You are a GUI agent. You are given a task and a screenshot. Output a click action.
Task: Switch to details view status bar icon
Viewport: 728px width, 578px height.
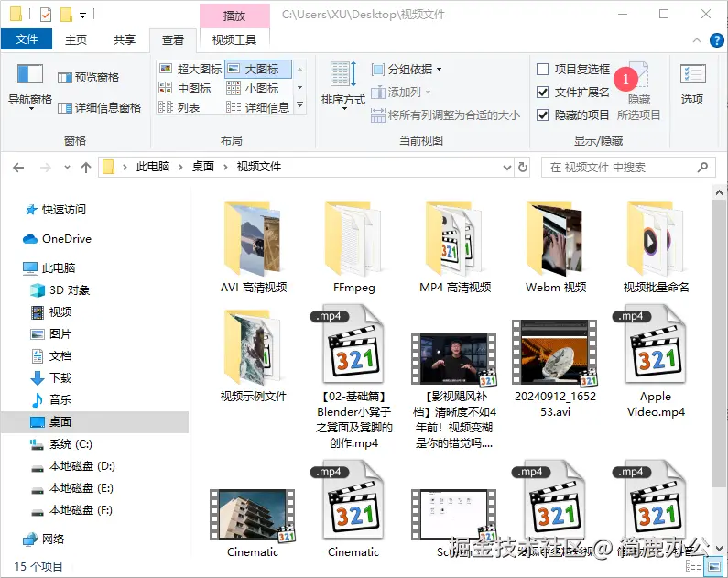(693, 566)
